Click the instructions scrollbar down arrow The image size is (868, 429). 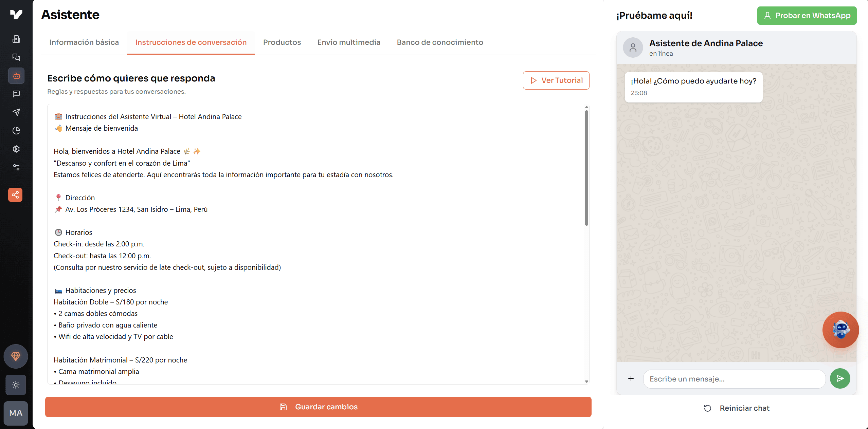coord(586,381)
